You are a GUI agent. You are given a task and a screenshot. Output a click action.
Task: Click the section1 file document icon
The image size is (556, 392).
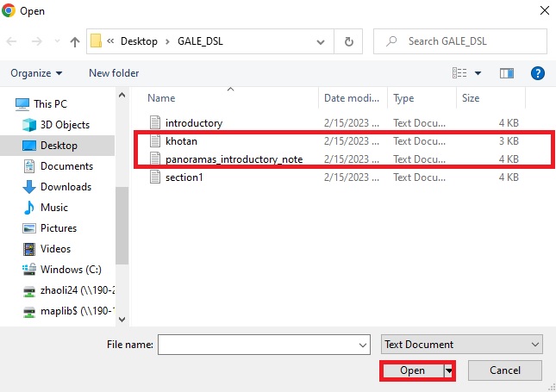pos(155,177)
